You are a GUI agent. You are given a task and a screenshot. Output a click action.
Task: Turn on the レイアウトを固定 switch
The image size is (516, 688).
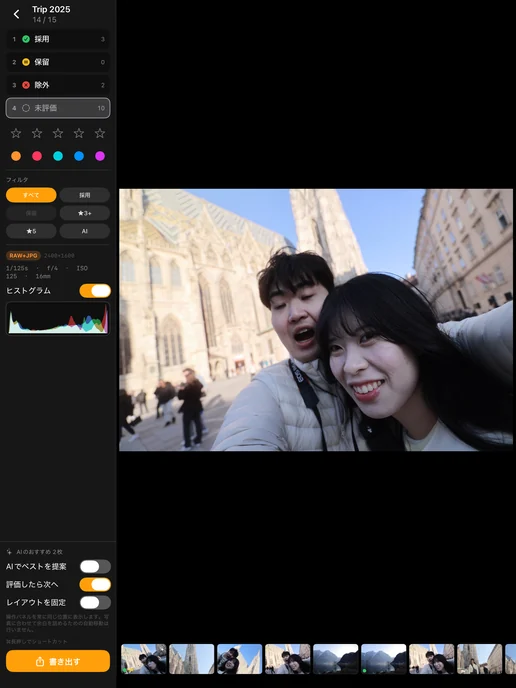pyautogui.click(x=95, y=602)
